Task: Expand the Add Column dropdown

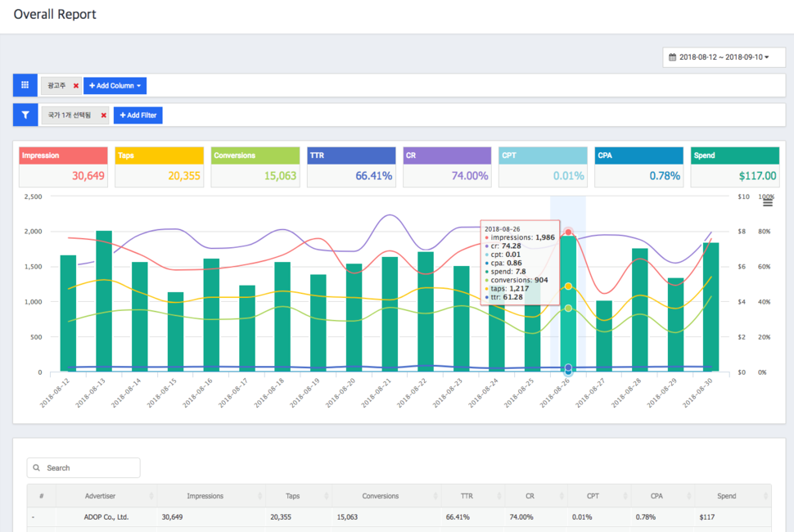Action: point(115,86)
